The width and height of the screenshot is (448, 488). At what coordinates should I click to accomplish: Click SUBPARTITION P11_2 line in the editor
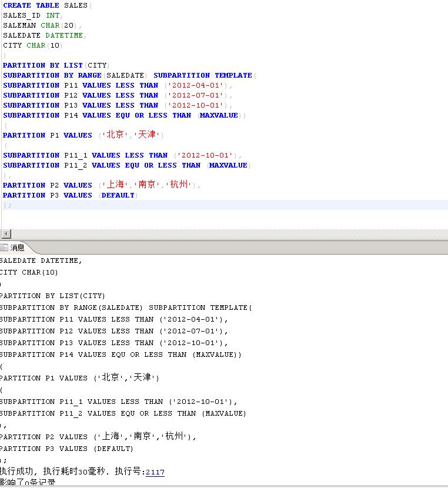126,165
